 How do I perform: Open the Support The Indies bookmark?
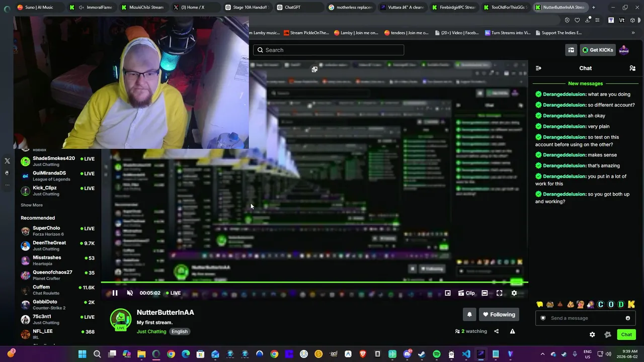558,33
